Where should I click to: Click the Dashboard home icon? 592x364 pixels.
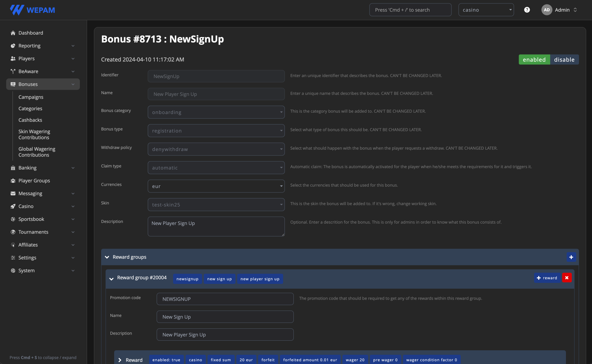coord(13,33)
